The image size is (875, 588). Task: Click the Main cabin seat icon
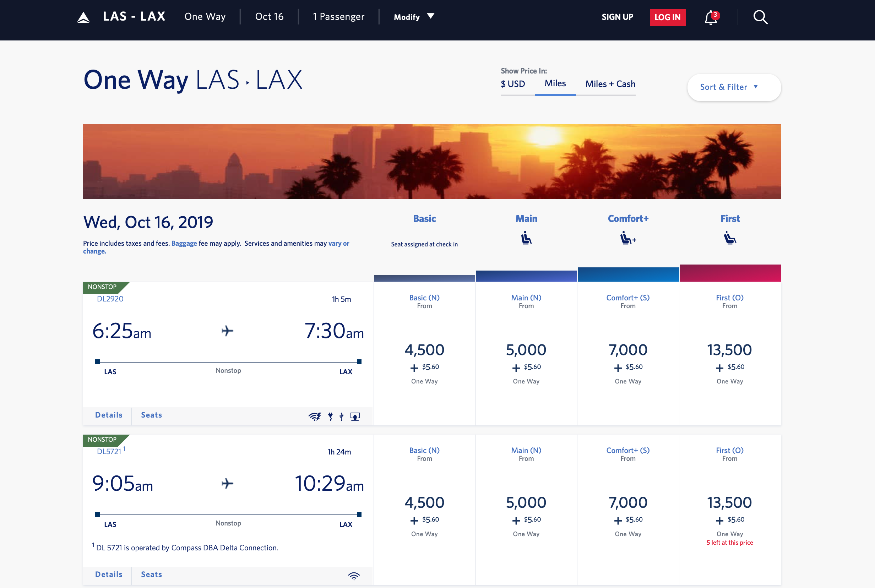[x=526, y=238]
